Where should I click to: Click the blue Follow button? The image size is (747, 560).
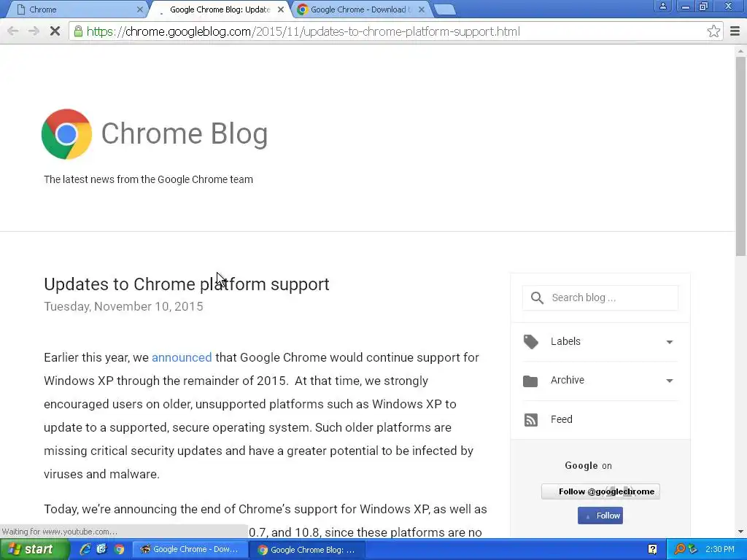click(x=600, y=516)
